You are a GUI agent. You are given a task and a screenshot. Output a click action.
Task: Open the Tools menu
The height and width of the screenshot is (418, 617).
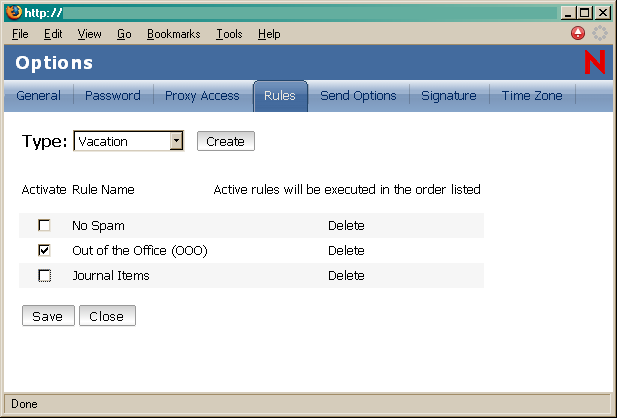(x=229, y=34)
